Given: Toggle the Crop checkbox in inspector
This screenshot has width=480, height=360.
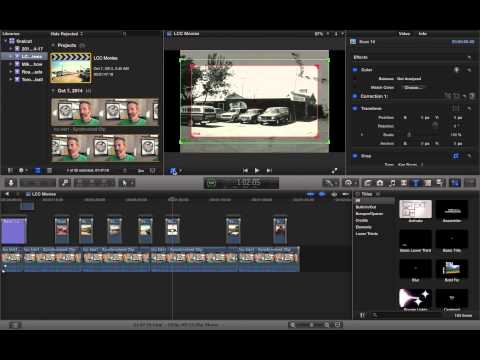Looking at the screenshot, I should pyautogui.click(x=355, y=156).
